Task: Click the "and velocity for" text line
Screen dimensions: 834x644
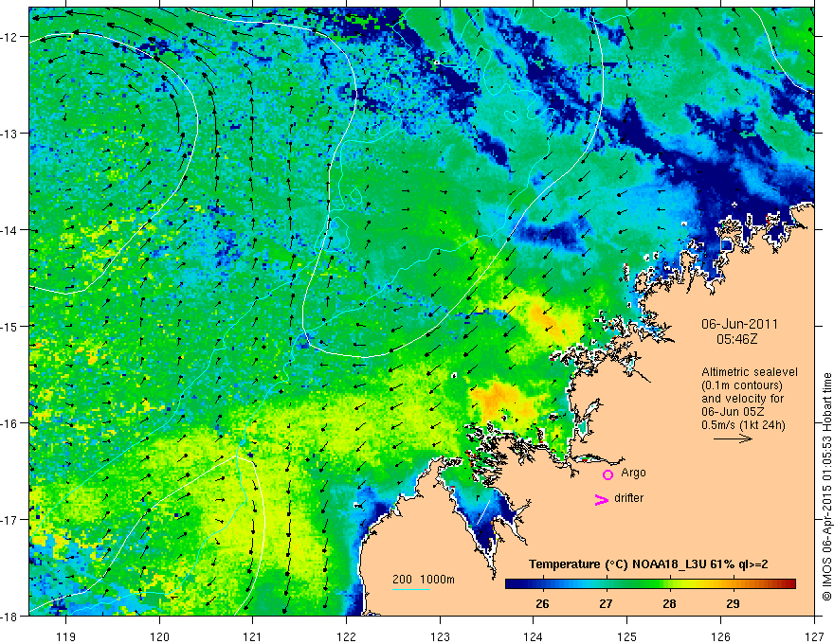Action: (742, 399)
